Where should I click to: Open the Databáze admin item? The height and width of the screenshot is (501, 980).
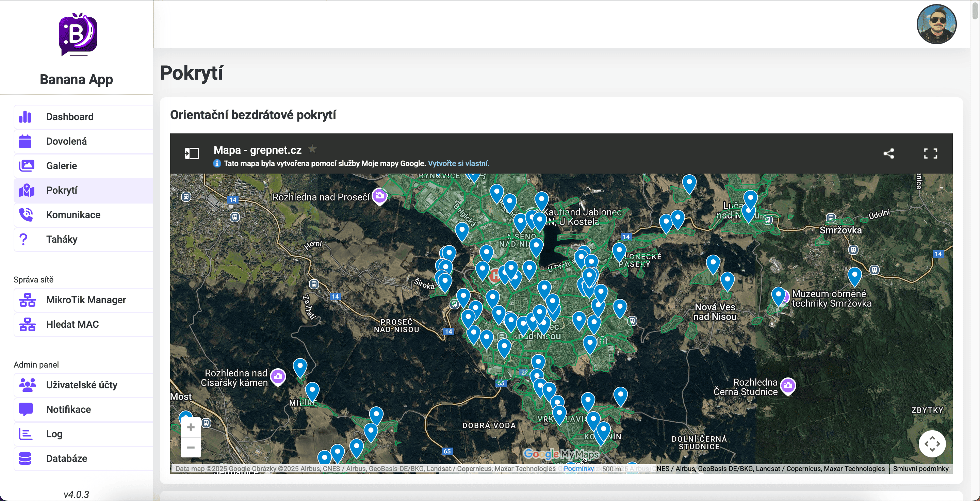[67, 458]
